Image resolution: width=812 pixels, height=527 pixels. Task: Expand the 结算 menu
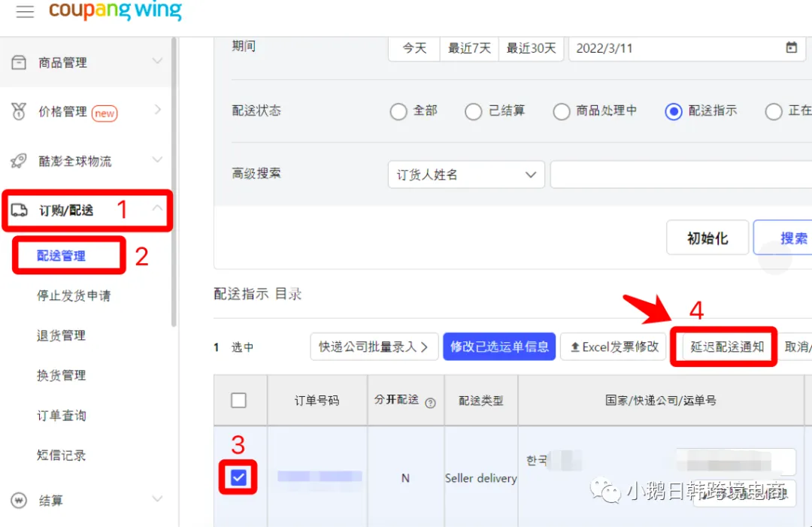click(157, 499)
